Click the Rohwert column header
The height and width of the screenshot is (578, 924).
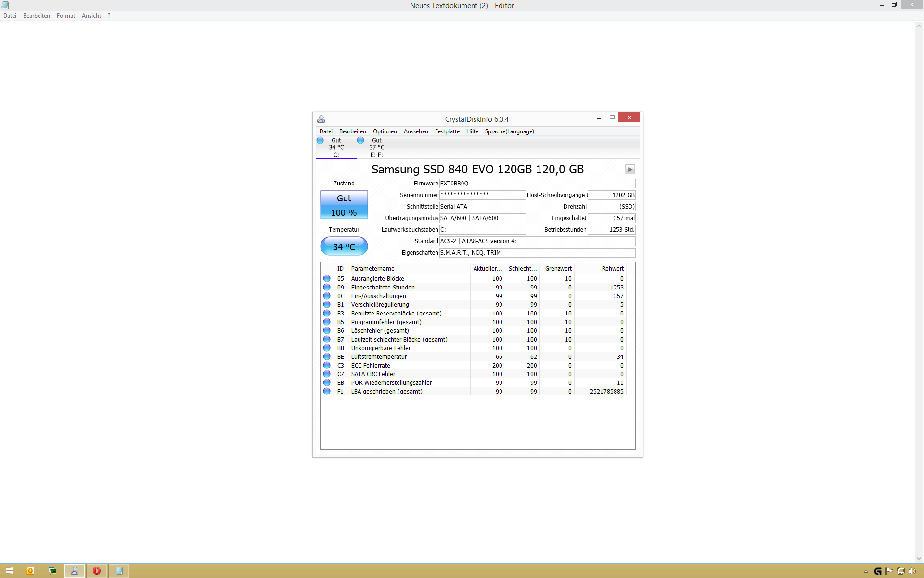click(612, 269)
